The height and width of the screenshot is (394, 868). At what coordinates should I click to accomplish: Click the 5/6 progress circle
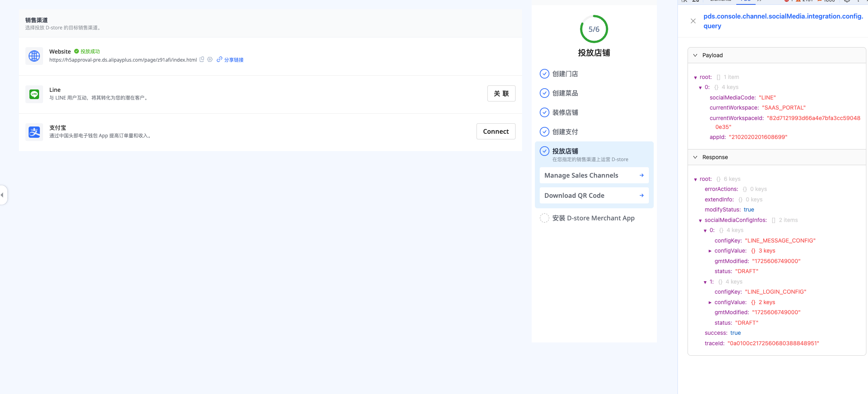(594, 29)
